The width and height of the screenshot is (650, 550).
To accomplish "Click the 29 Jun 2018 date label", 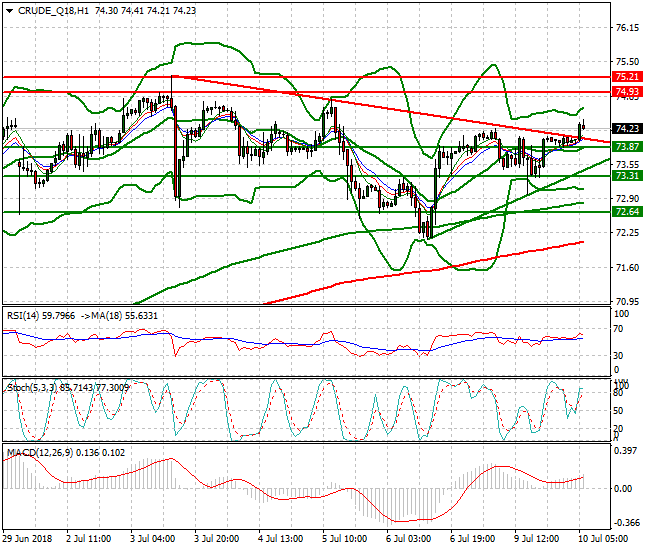I will 27,539.
